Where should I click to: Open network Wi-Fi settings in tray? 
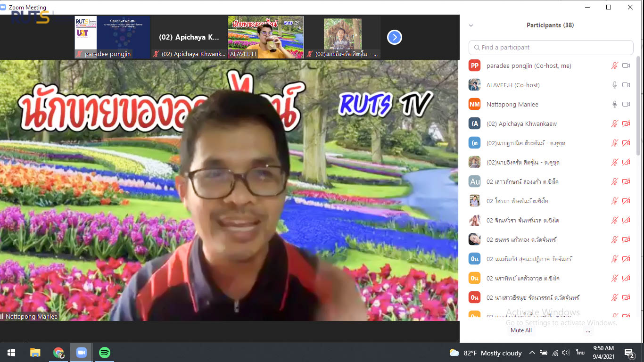[555, 353]
